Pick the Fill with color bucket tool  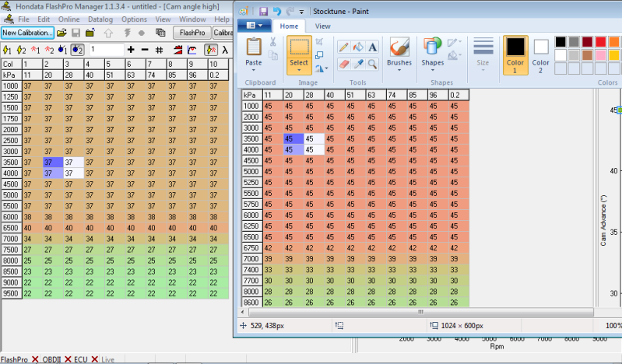point(358,47)
